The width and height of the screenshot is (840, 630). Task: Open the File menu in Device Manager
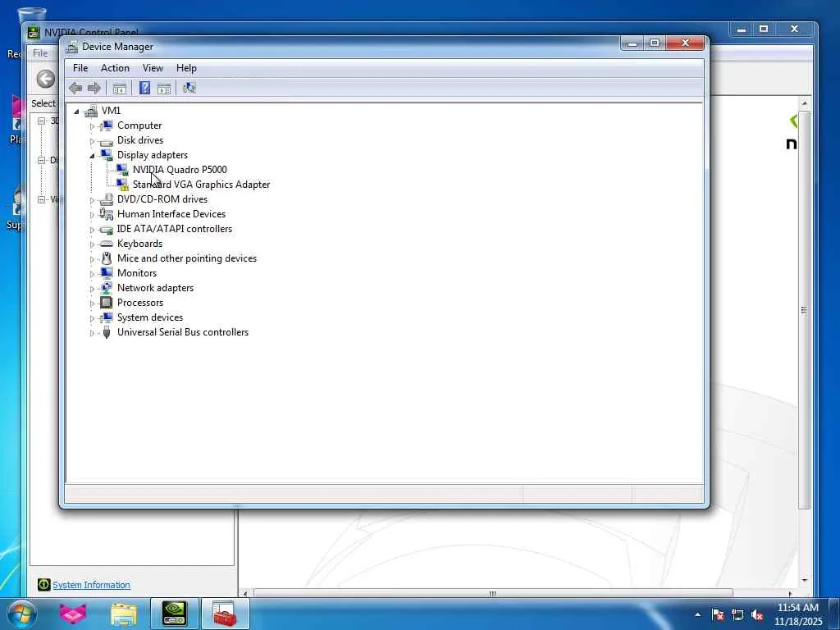80,68
